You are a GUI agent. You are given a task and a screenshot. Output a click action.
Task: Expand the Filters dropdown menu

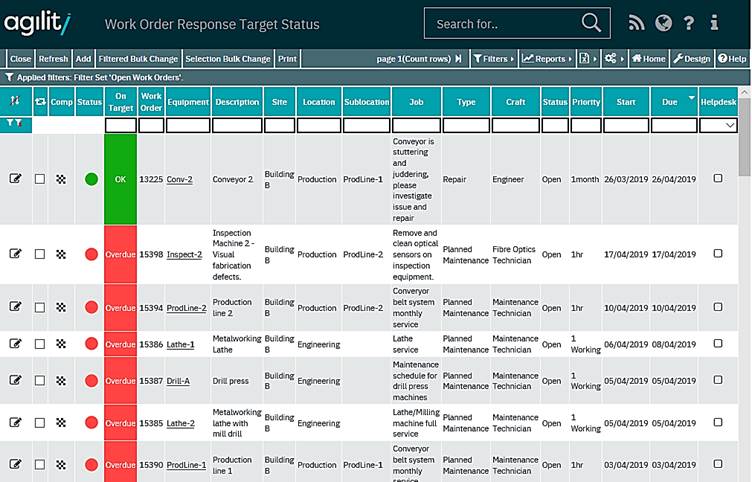pyautogui.click(x=494, y=59)
